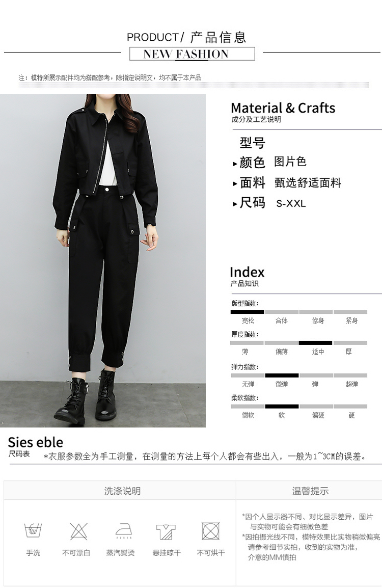
Task: Click the do not bleach (不可漂白) icon
Action: (78, 531)
